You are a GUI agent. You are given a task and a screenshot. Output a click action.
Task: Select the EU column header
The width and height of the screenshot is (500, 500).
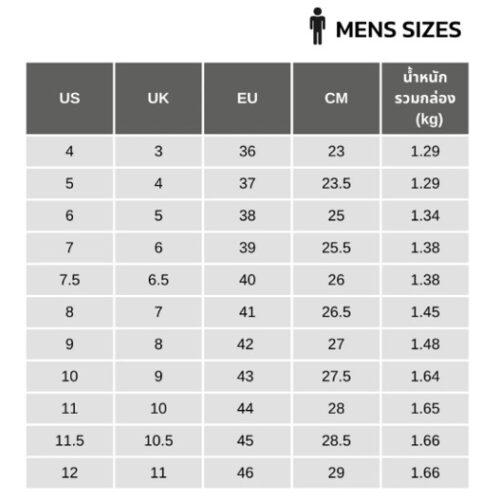point(247,98)
